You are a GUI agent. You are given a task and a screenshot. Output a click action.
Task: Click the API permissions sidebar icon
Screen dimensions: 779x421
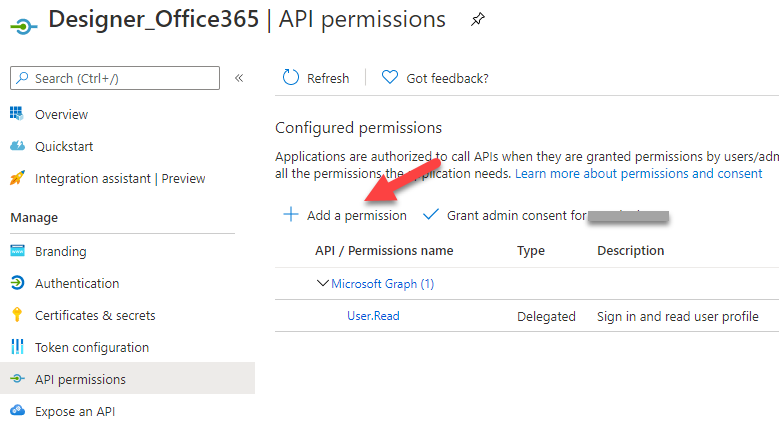(17, 379)
